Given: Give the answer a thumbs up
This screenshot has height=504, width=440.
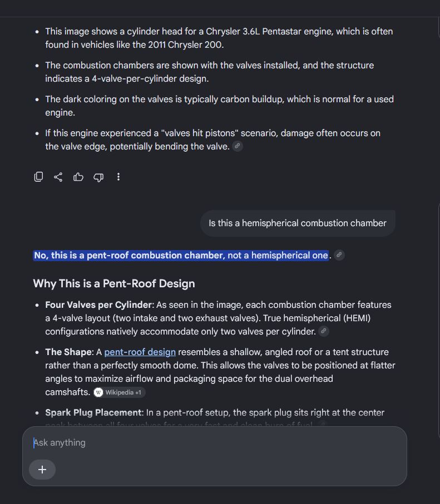Looking at the screenshot, I should coord(78,177).
